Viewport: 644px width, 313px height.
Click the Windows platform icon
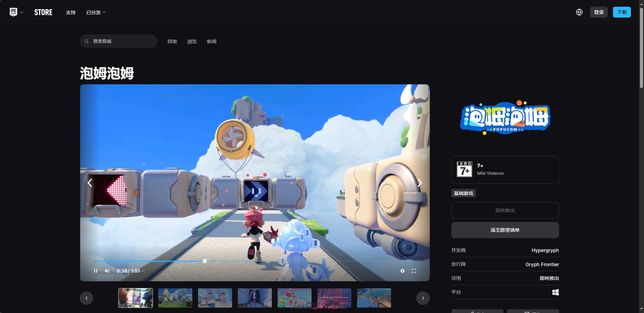point(555,292)
